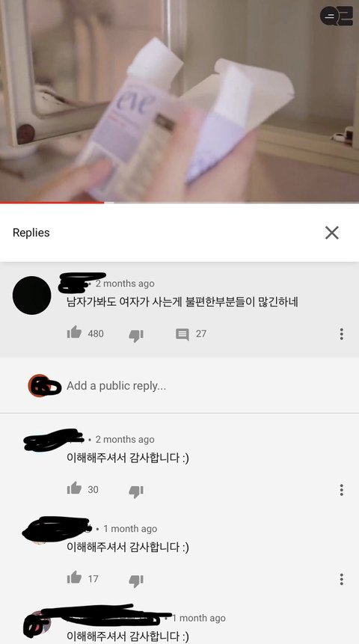359x644 pixels.
Task: Dislike the comment with 480 likes
Action: point(136,335)
